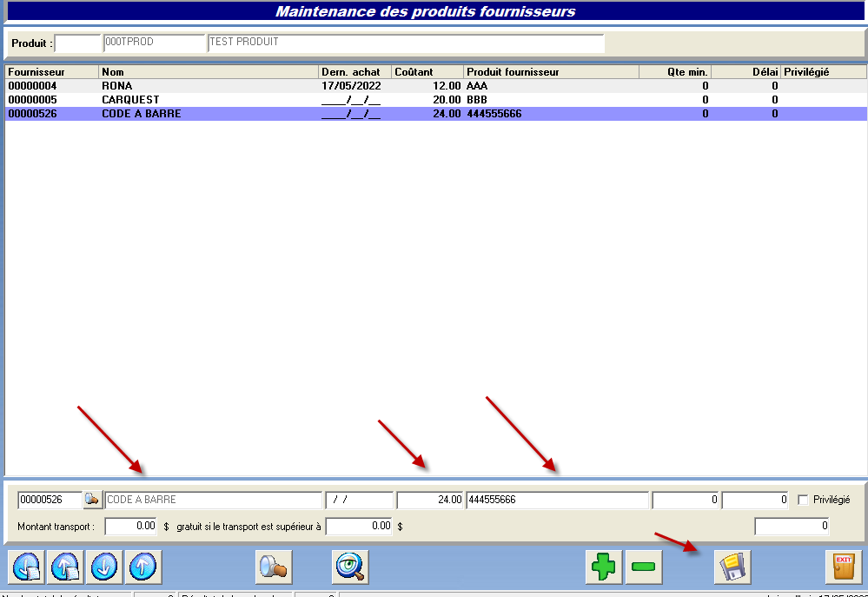
Task: Click the Montant transport amount field
Action: click(131, 526)
